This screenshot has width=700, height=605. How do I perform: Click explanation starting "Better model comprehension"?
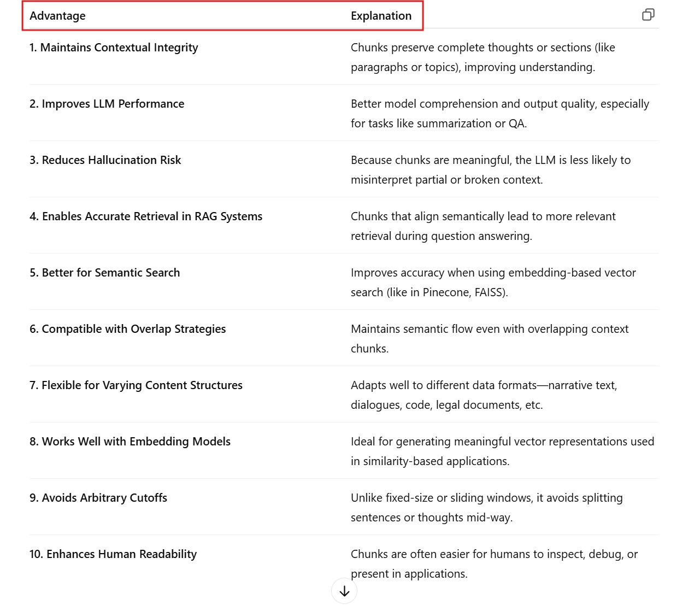tap(499, 114)
